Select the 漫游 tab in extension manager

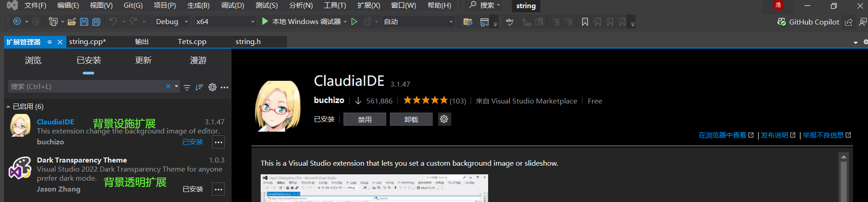tap(198, 60)
